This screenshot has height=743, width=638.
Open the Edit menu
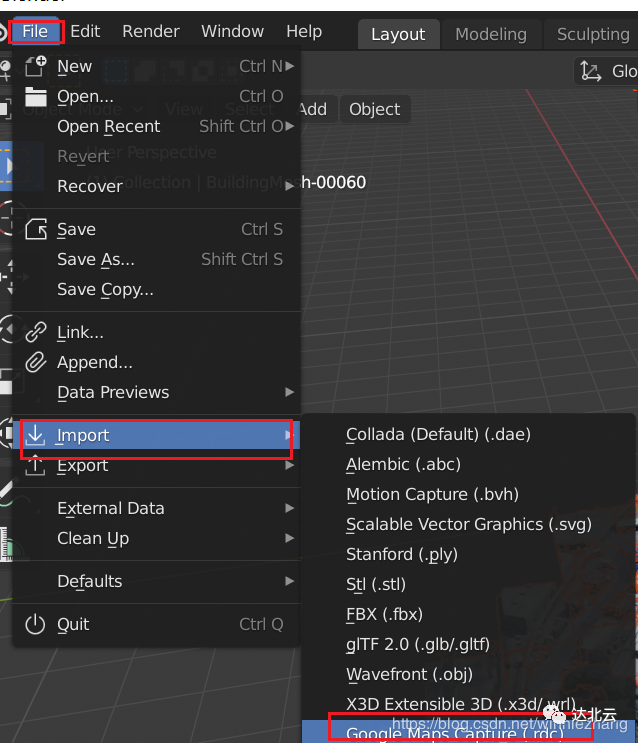click(85, 31)
